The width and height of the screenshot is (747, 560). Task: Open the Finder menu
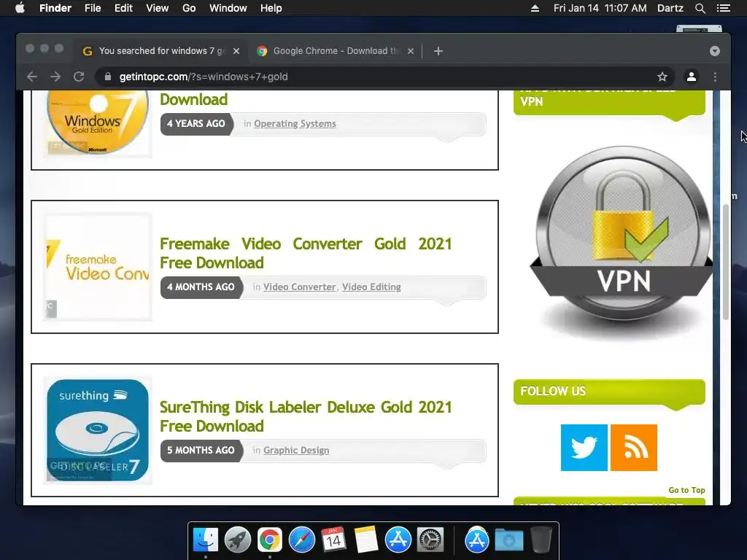(55, 8)
